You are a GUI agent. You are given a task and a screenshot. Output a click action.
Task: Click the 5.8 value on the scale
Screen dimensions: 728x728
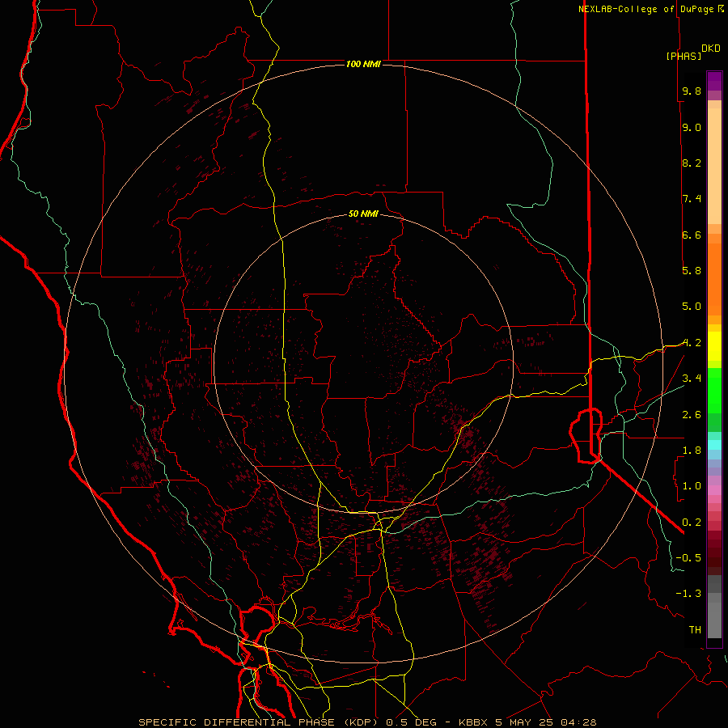[x=692, y=271]
